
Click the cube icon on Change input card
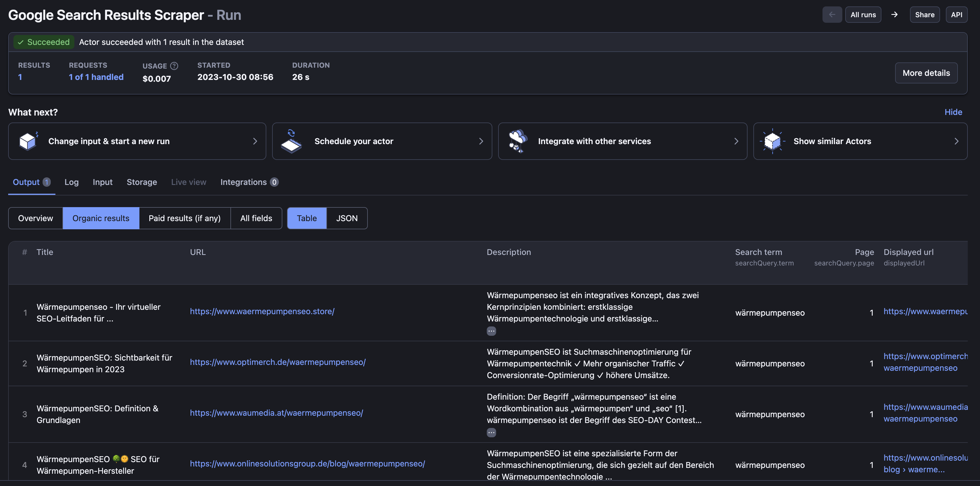point(29,141)
